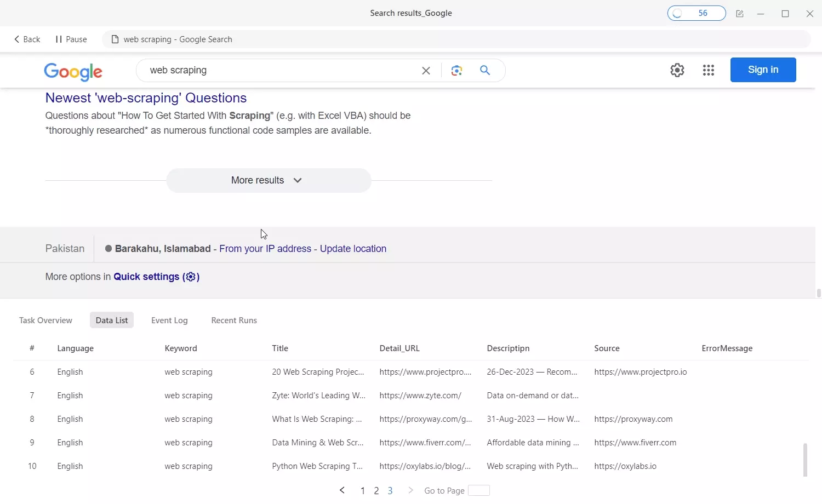This screenshot has height=504, width=822.
Task: Go to the next results page with the chevron
Action: [410, 490]
